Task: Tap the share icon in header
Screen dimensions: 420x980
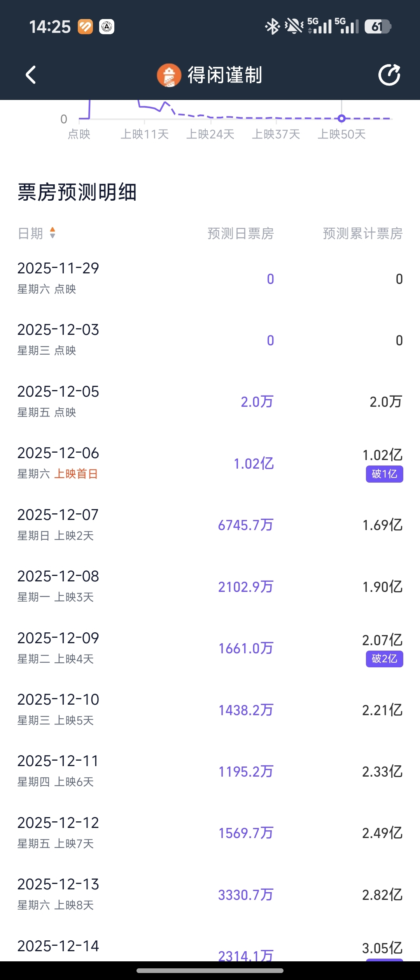Action: pos(389,75)
